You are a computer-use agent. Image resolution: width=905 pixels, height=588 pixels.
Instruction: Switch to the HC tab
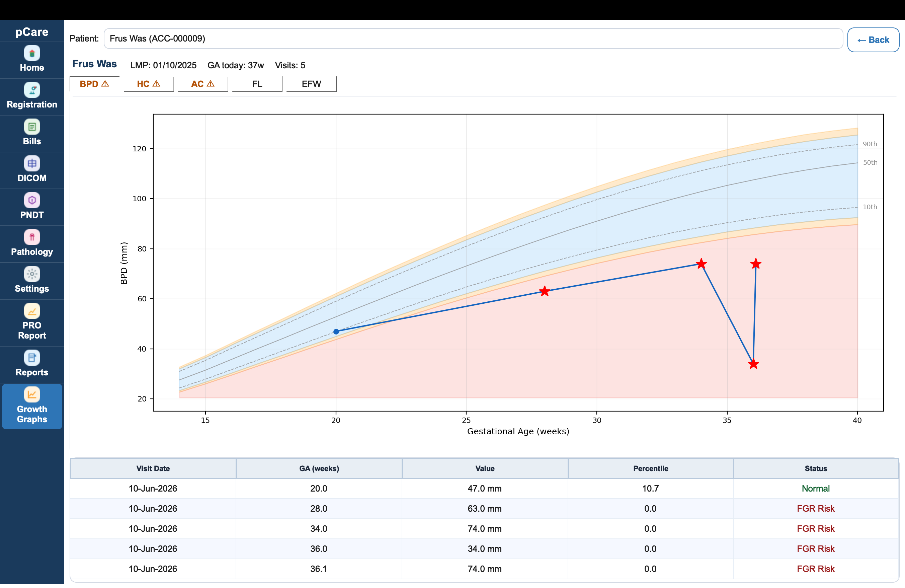[x=149, y=84]
